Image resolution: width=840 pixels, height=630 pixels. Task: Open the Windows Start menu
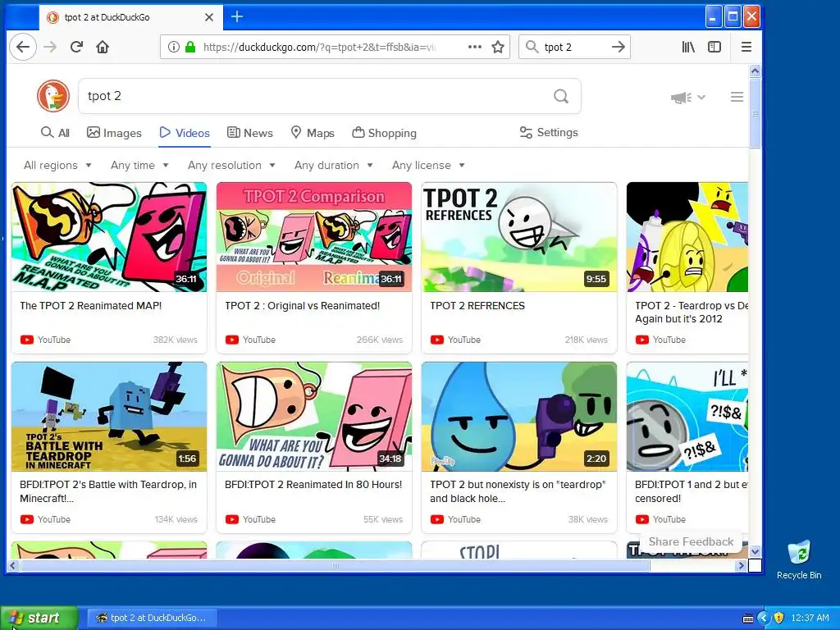[x=39, y=618]
